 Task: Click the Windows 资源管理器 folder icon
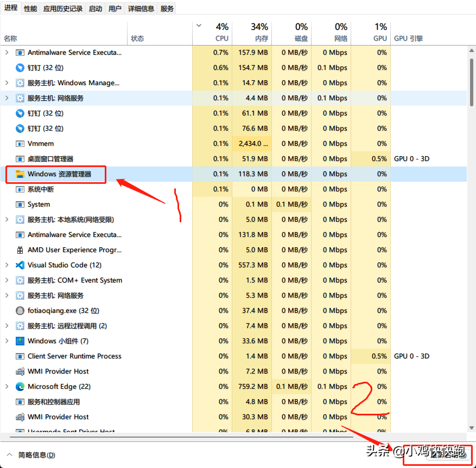coord(20,174)
